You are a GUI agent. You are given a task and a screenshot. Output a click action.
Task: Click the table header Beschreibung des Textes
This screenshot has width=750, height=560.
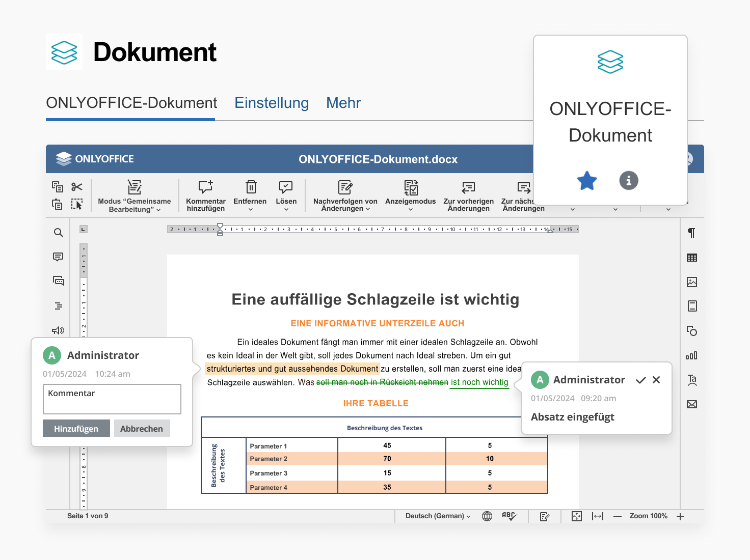[x=385, y=428]
